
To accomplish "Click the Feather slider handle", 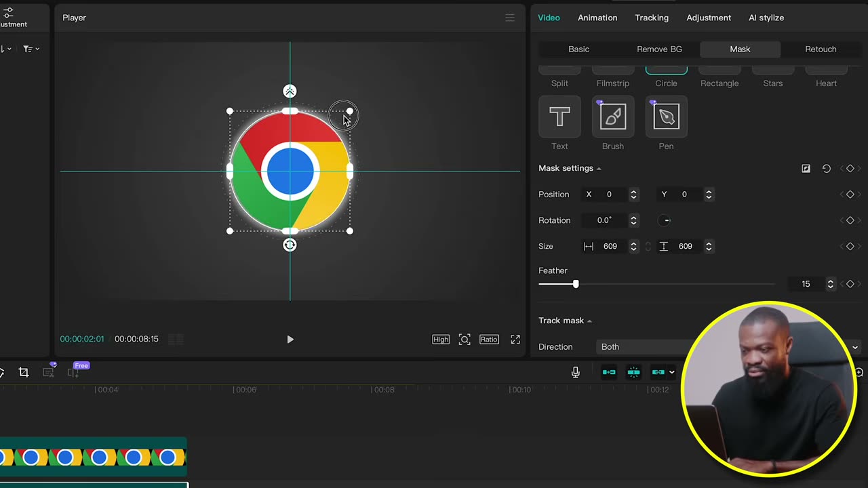I will point(576,284).
